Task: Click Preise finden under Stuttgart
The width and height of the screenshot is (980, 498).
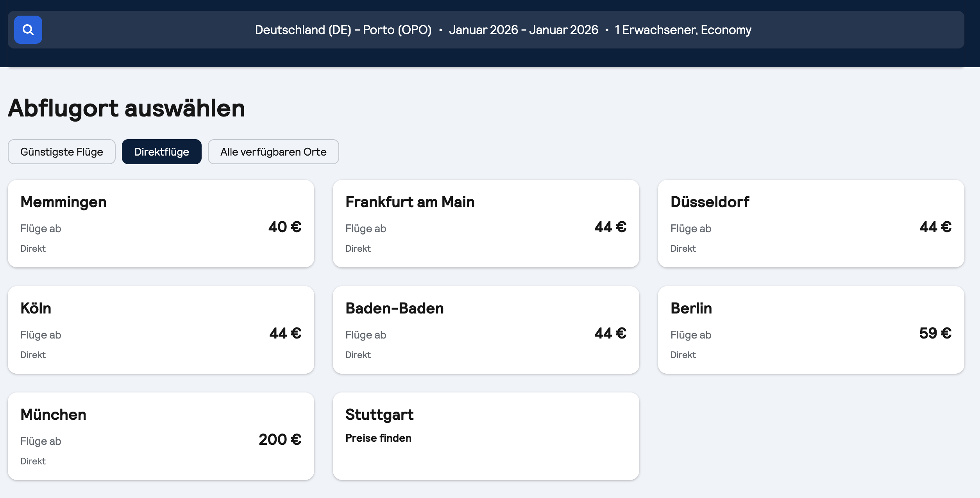Action: pos(378,438)
